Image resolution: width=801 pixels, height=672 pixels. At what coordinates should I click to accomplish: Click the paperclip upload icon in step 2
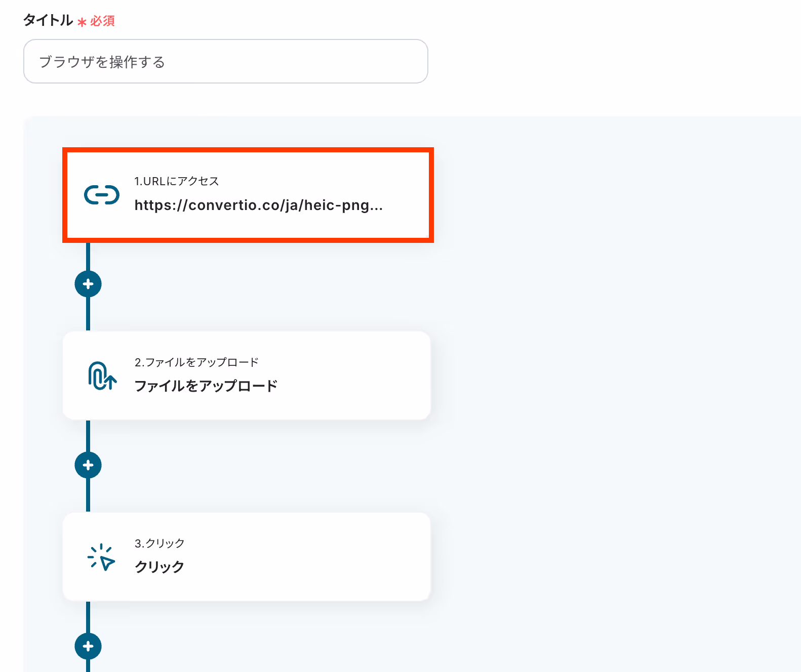tap(102, 375)
